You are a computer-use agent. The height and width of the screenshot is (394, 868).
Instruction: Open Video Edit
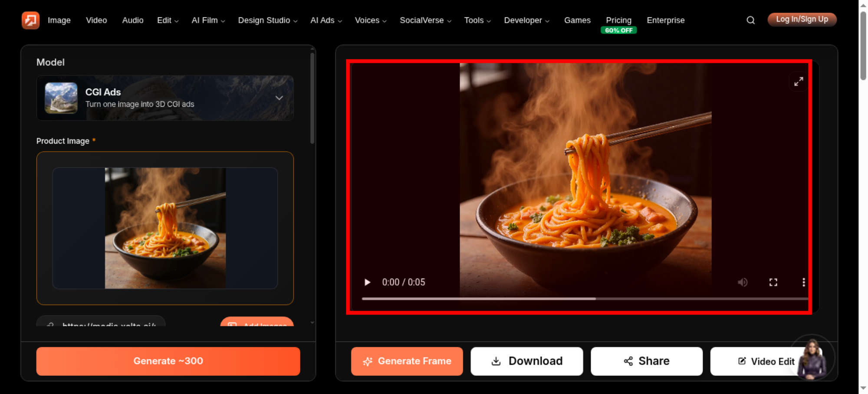coord(766,361)
